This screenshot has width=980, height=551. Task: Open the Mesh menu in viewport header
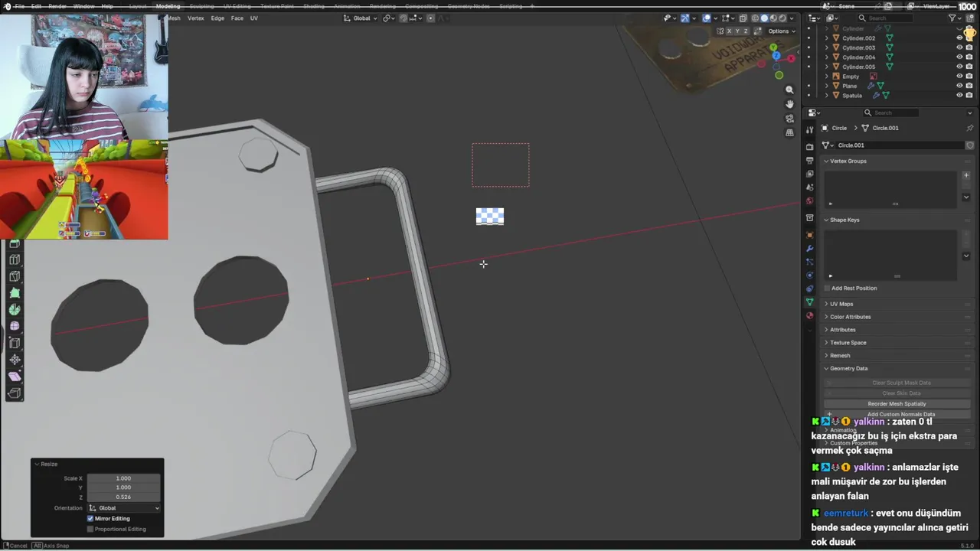click(x=174, y=18)
